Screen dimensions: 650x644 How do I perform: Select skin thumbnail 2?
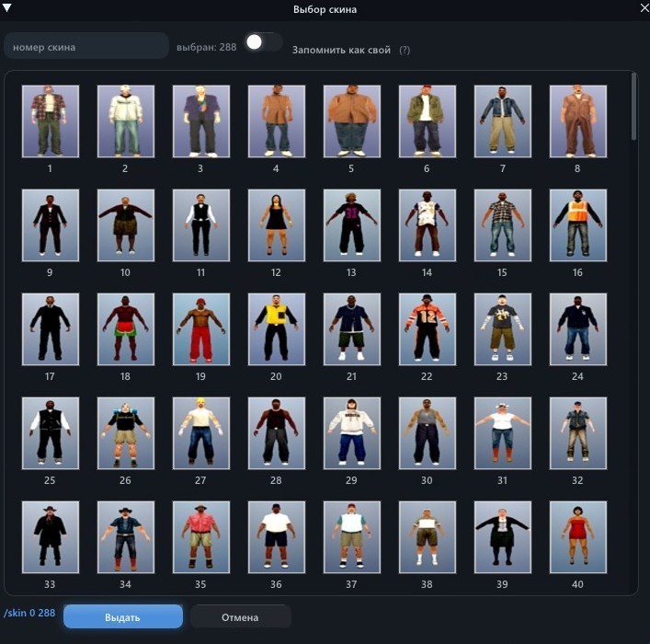pyautogui.click(x=126, y=121)
